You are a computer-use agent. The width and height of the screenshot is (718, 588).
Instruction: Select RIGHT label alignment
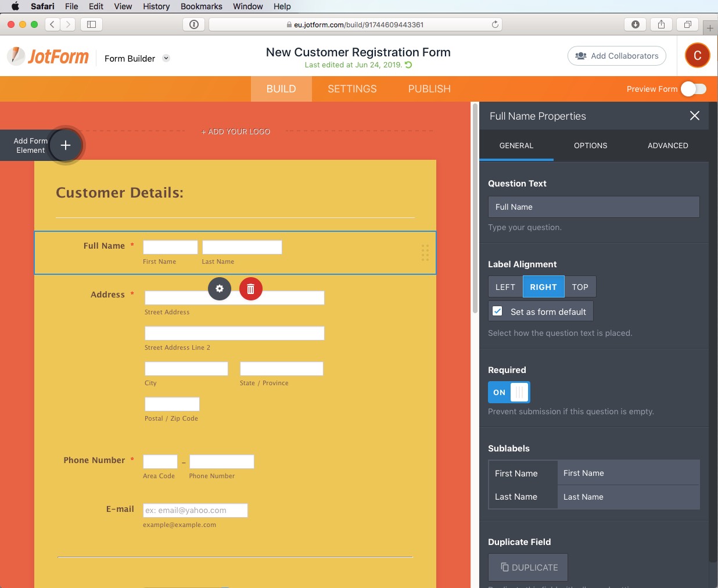coord(543,287)
